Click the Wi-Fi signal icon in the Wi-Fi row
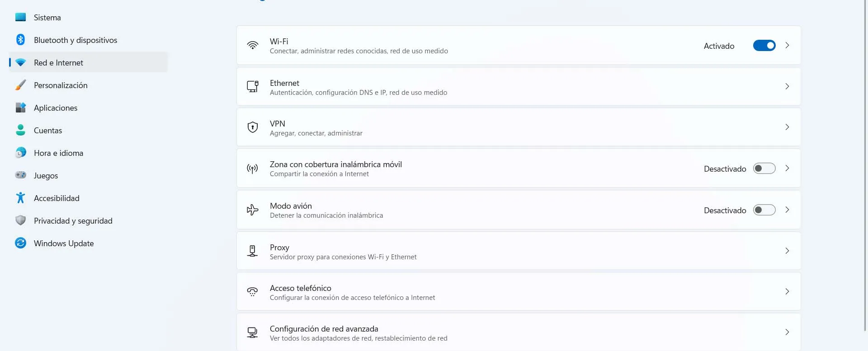 (x=253, y=45)
